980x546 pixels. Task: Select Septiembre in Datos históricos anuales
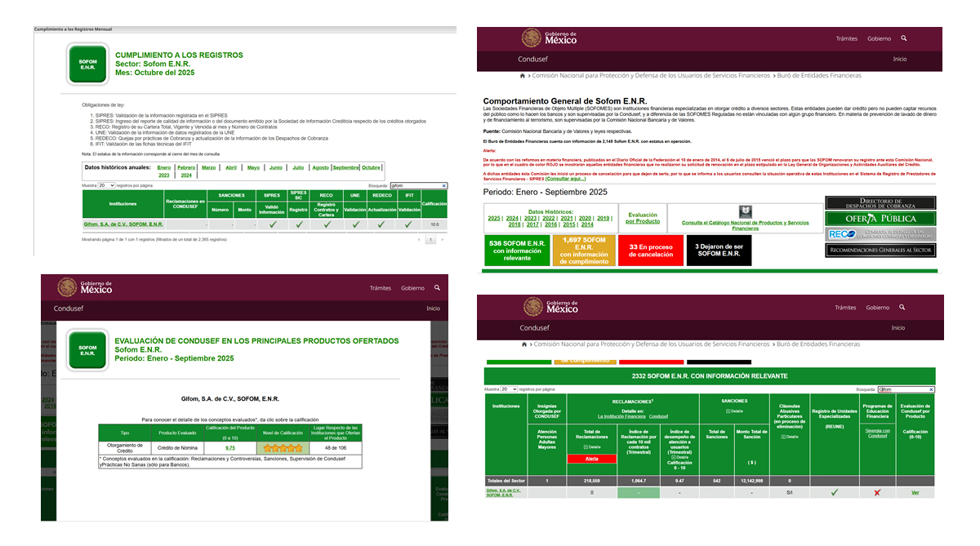tap(345, 167)
